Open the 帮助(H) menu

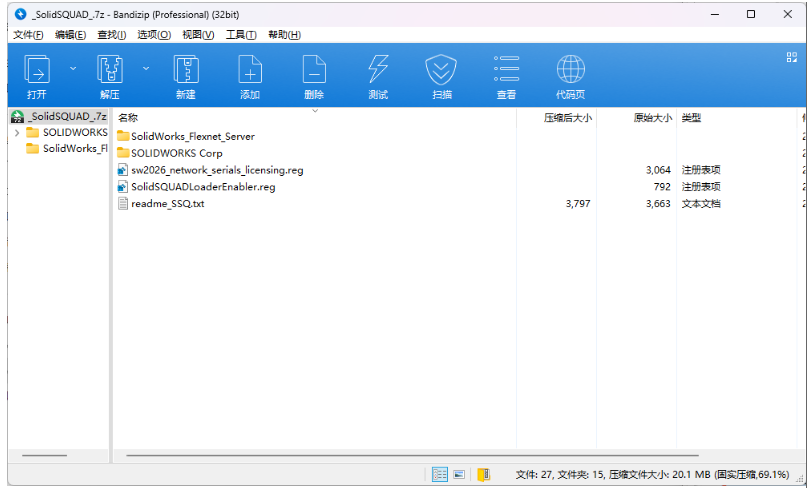(x=284, y=35)
